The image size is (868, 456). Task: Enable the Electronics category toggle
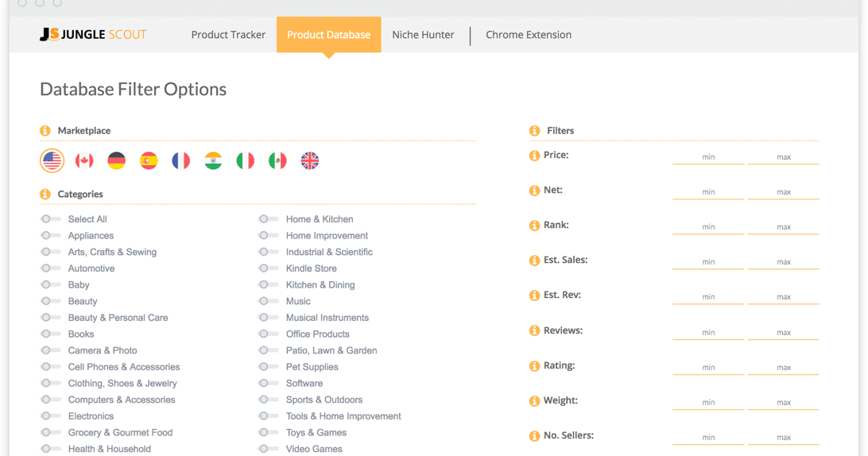coord(51,416)
